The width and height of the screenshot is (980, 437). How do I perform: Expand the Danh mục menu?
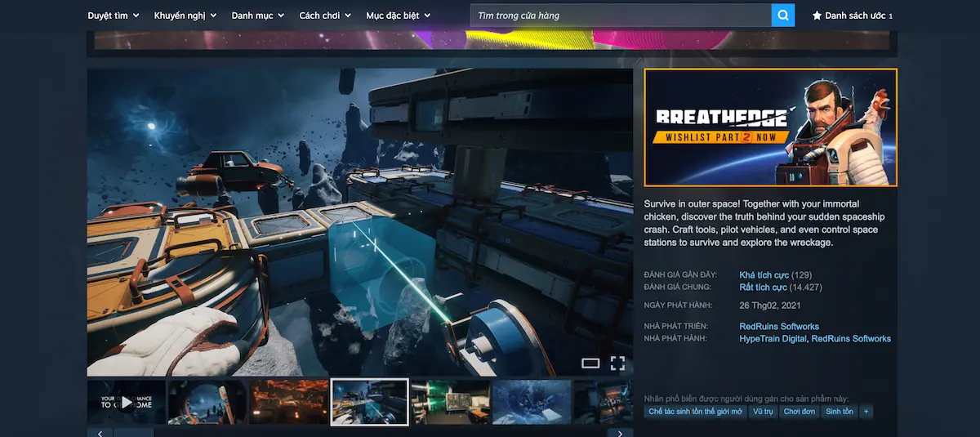(x=257, y=16)
